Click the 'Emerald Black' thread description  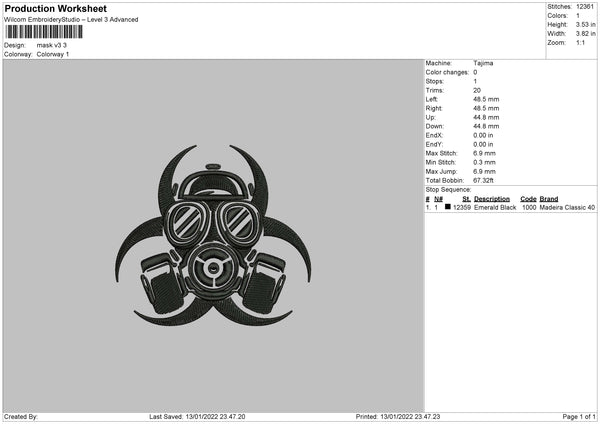coord(495,207)
